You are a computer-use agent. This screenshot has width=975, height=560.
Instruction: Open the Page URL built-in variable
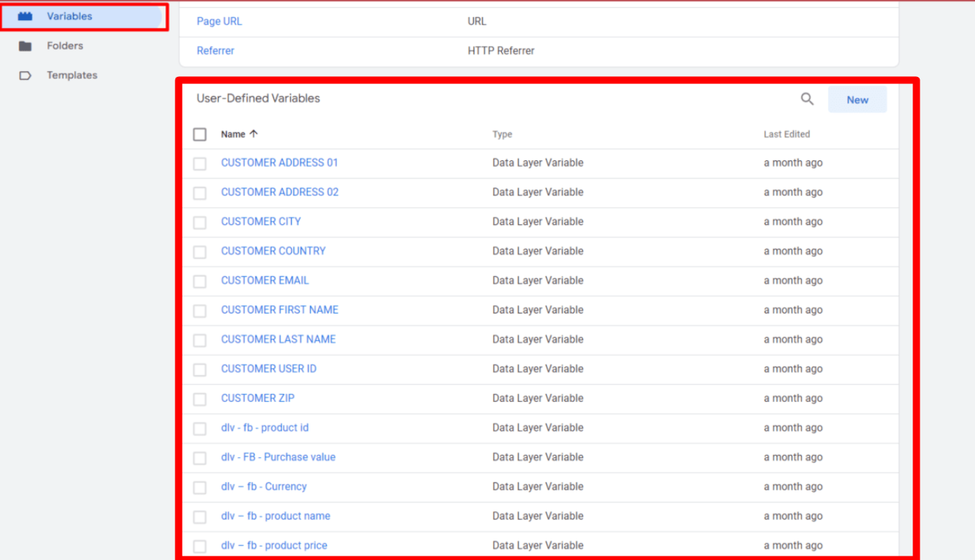coord(219,22)
